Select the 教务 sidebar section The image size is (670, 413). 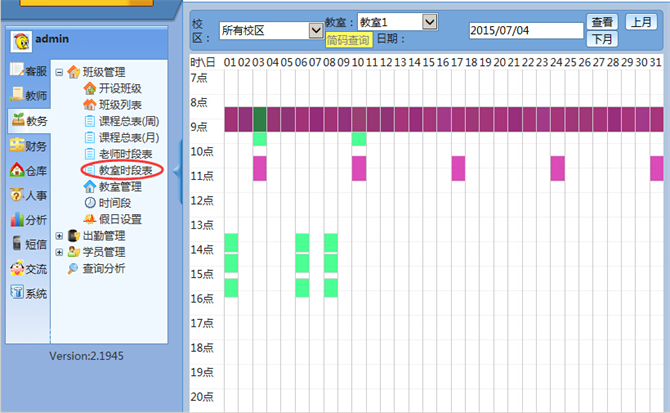tap(29, 120)
